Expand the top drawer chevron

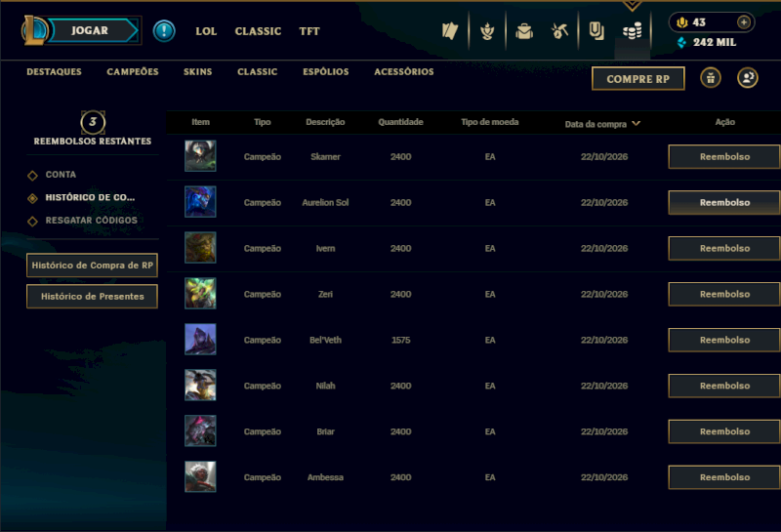[x=632, y=6]
